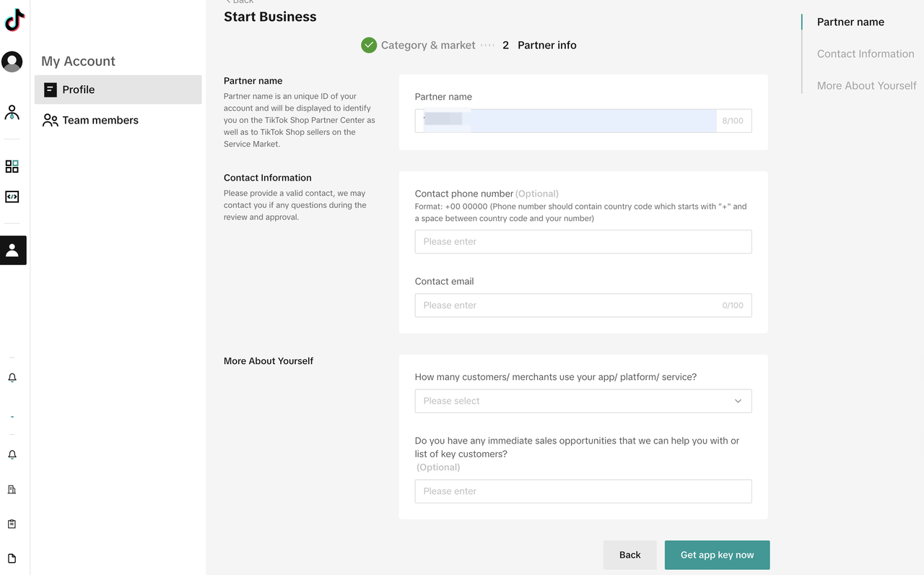
Task: Click the 8/100 character counter
Action: (x=733, y=121)
